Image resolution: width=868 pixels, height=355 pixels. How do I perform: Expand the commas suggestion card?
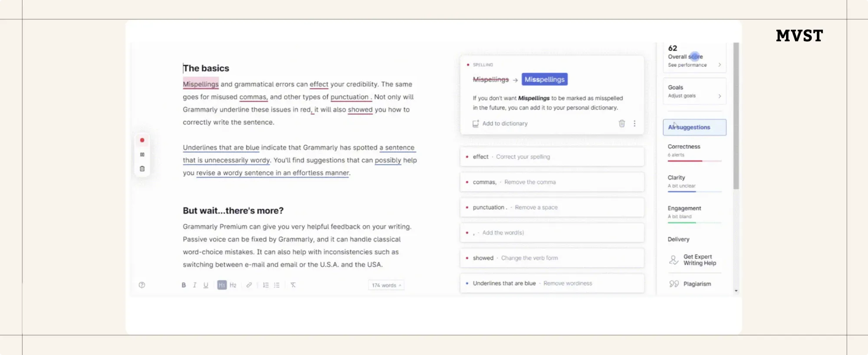pyautogui.click(x=552, y=182)
